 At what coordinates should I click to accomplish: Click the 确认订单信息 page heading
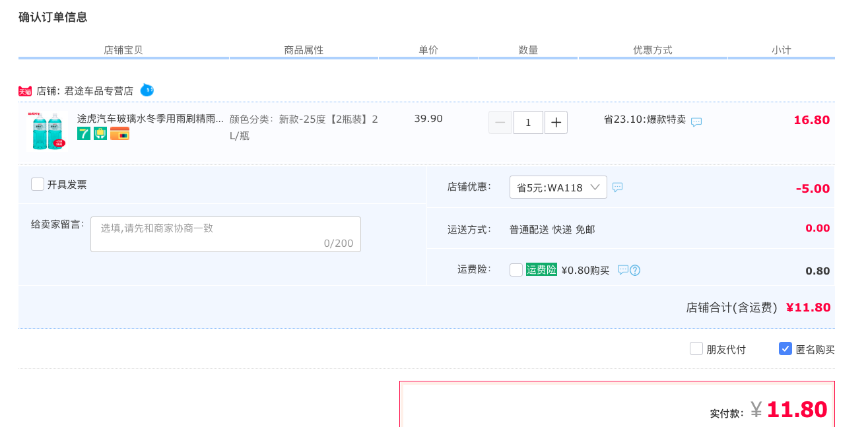coord(53,17)
